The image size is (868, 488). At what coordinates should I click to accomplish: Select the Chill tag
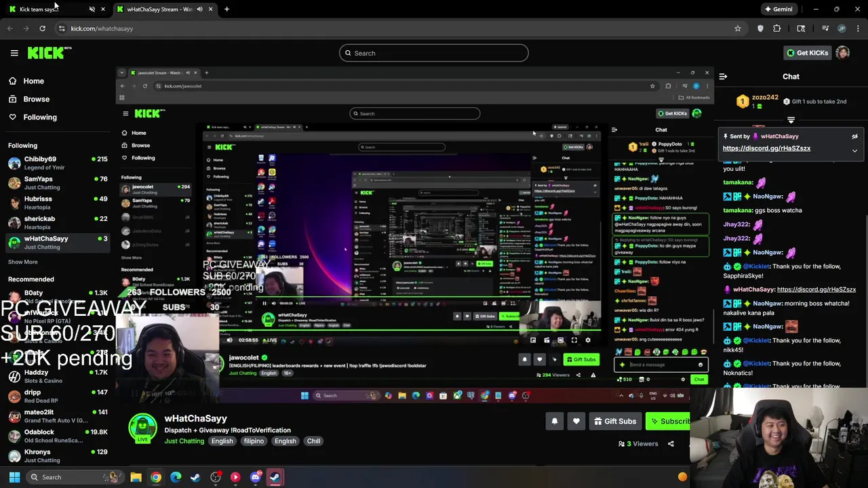click(313, 441)
